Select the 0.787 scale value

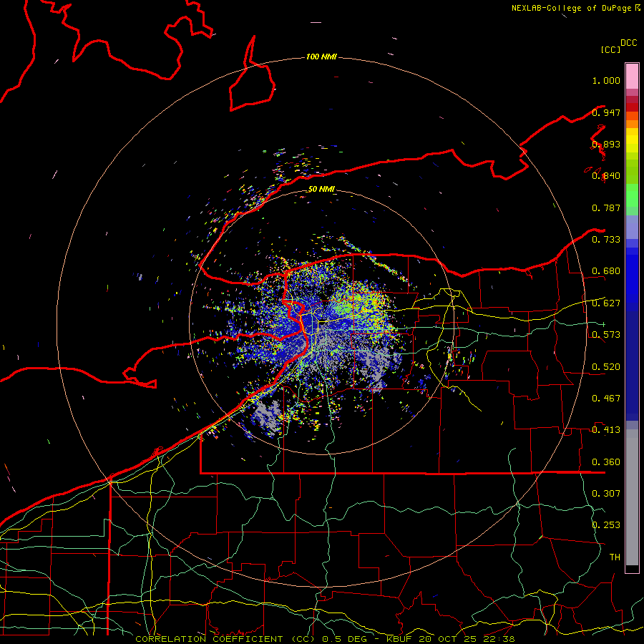click(606, 208)
